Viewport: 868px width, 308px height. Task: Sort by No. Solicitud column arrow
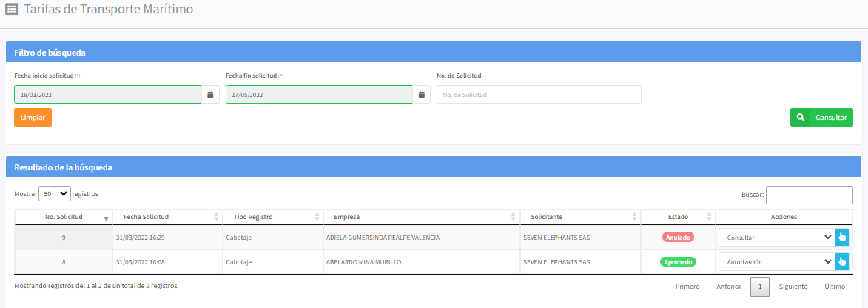pos(106,218)
